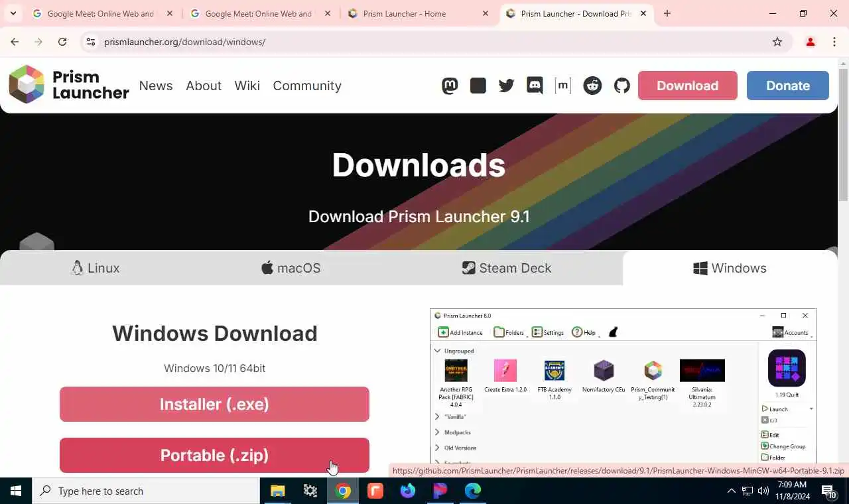
Task: Open the orange app icon in the taskbar
Action: (375, 491)
